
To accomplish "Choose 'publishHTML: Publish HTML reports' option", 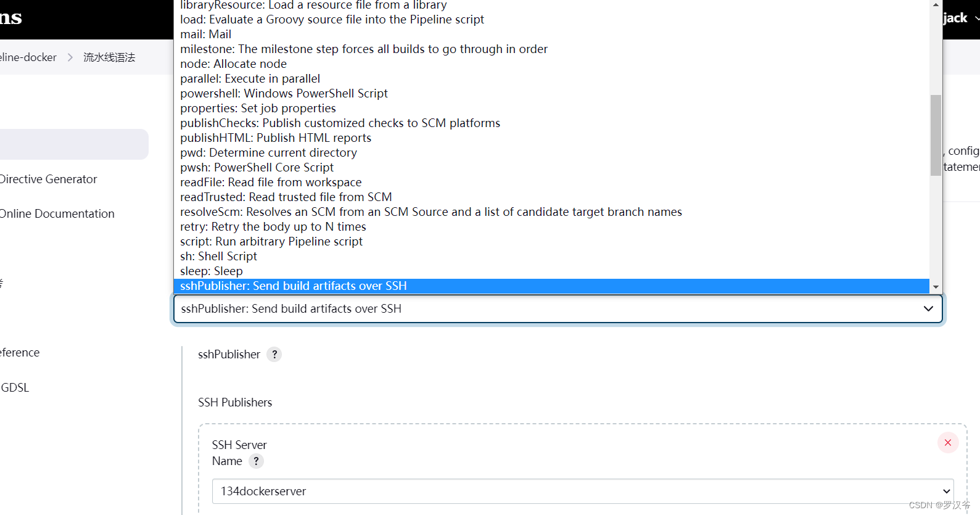I will [x=551, y=138].
